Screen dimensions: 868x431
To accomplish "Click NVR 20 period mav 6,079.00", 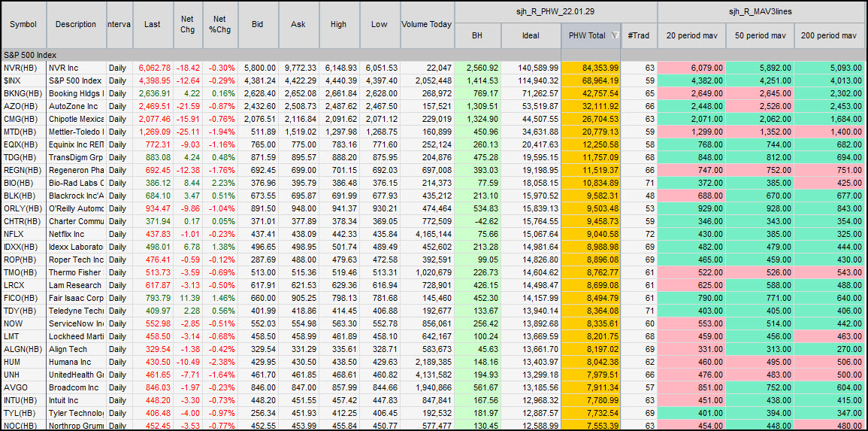I will 691,68.
